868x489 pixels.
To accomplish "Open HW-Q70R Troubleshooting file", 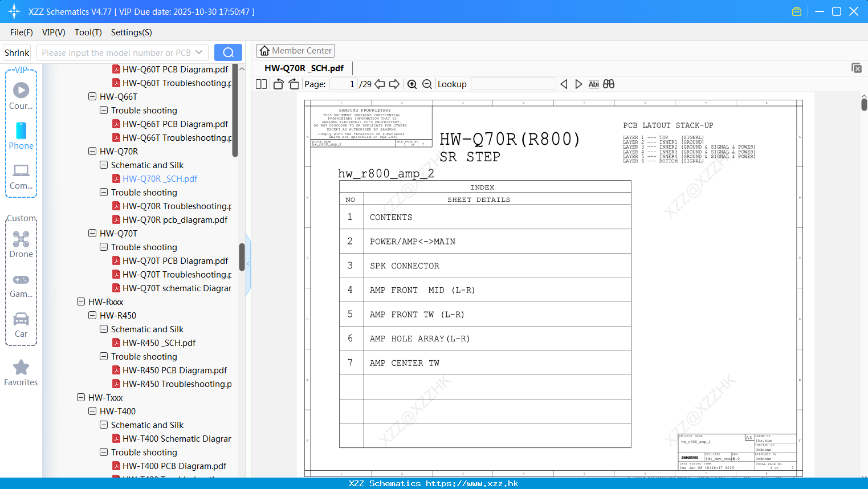I will [x=172, y=206].
